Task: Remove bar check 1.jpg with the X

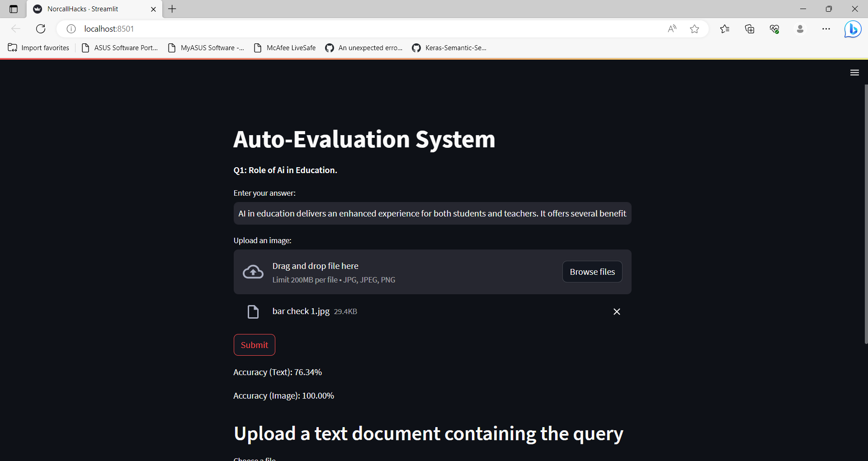Action: [x=617, y=311]
